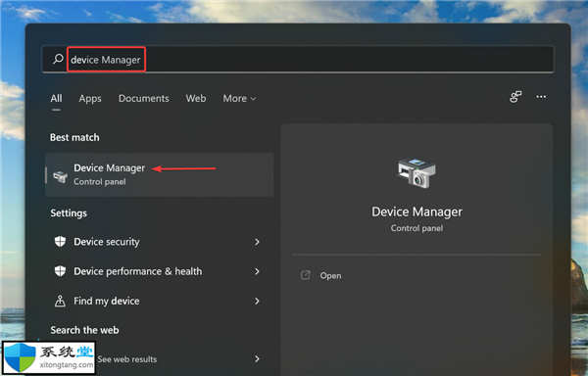Switch to the Apps tab

coord(90,99)
